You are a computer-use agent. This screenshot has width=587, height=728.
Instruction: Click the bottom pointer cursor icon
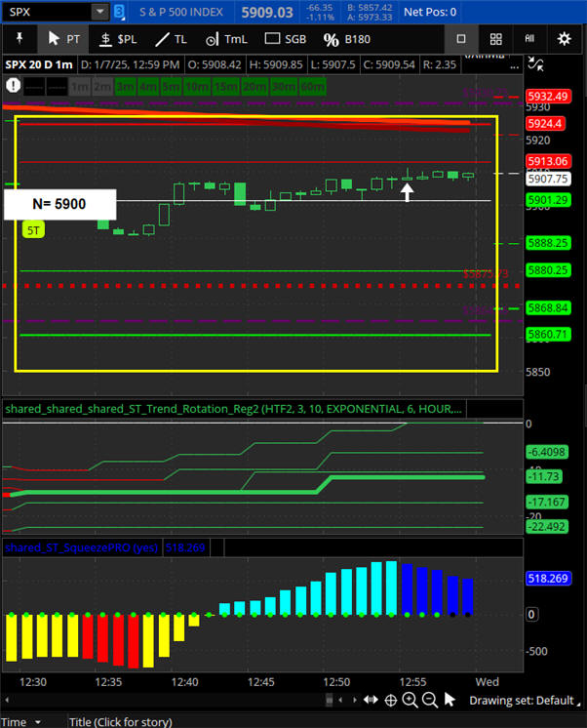pyautogui.click(x=450, y=700)
